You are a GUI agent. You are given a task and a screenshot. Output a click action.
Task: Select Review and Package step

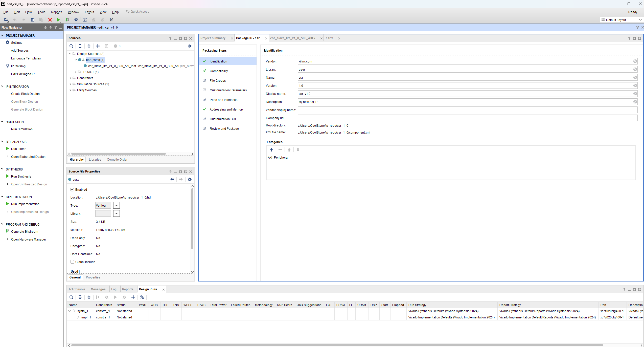(x=224, y=128)
